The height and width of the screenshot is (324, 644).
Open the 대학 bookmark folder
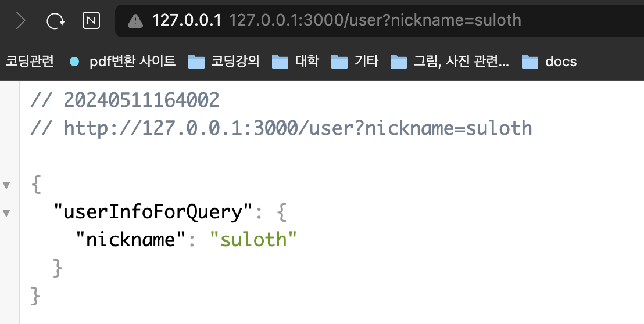[296, 61]
